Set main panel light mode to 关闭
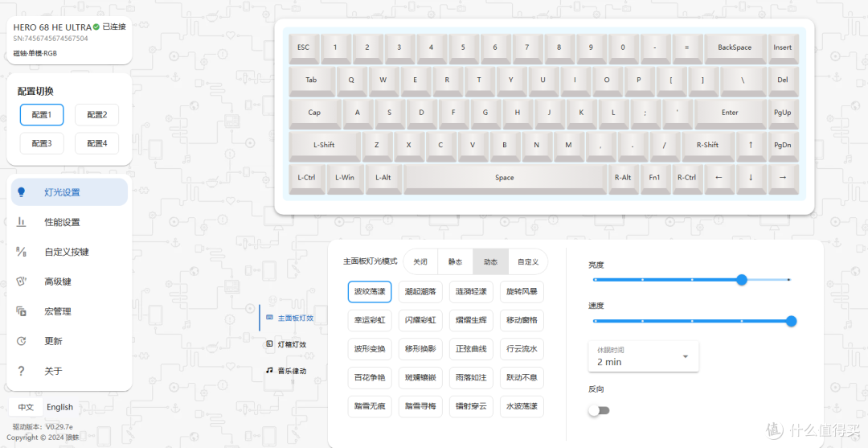 420,261
